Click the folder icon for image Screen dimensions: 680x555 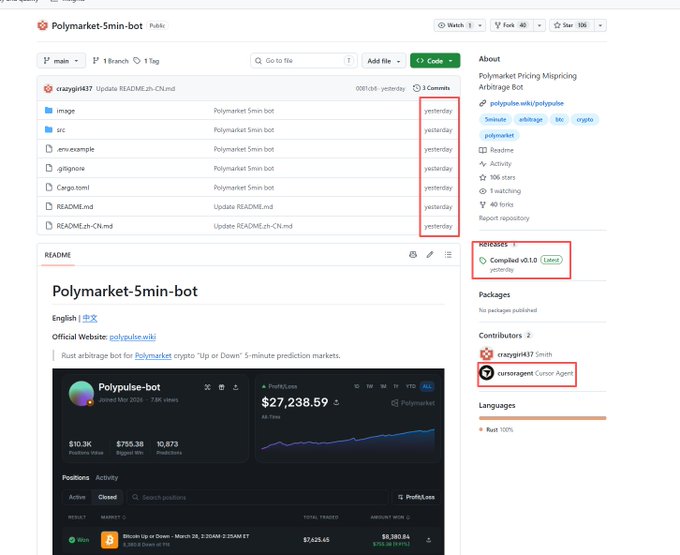pos(49,111)
